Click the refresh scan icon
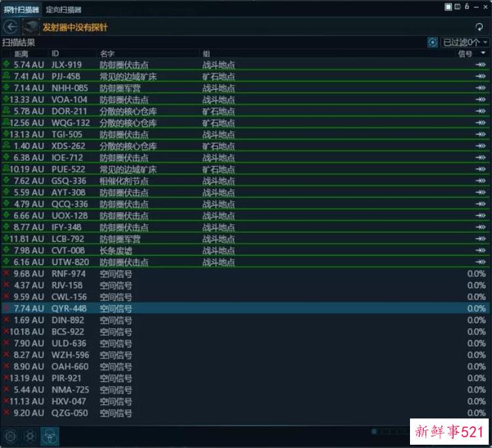The height and width of the screenshot is (448, 492). coord(480,27)
